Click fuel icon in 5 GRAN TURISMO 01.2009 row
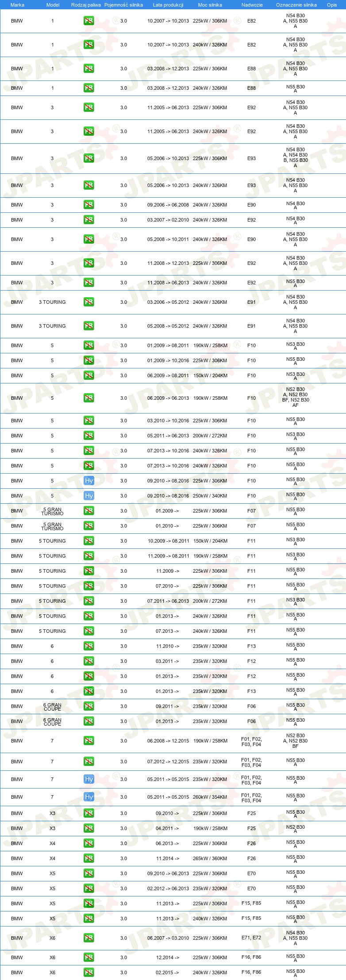 (89, 511)
